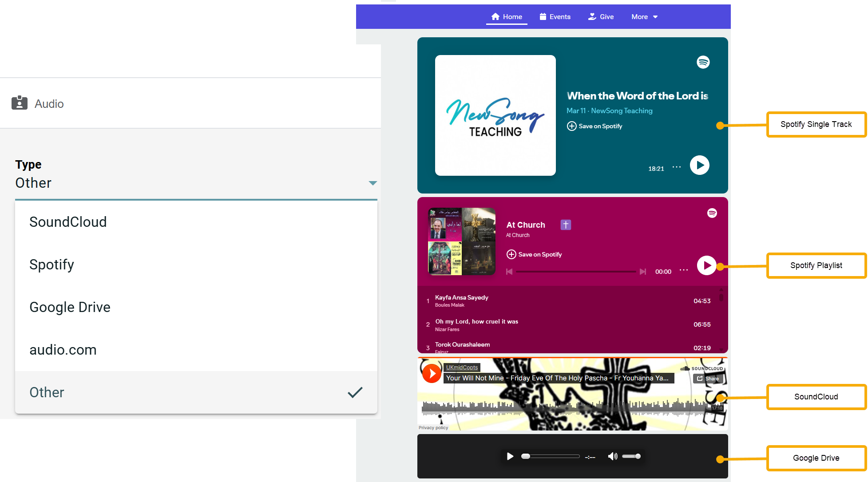Expand the More menu
This screenshot has width=868, height=482.
tap(644, 17)
